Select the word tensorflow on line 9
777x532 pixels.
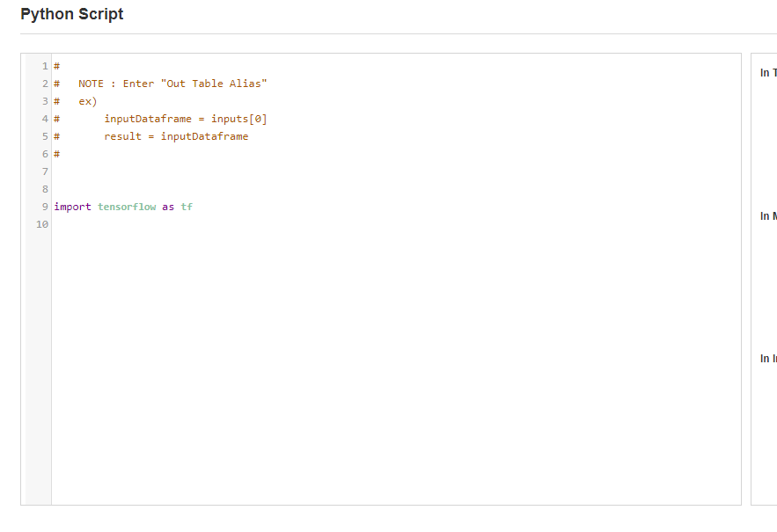[127, 206]
